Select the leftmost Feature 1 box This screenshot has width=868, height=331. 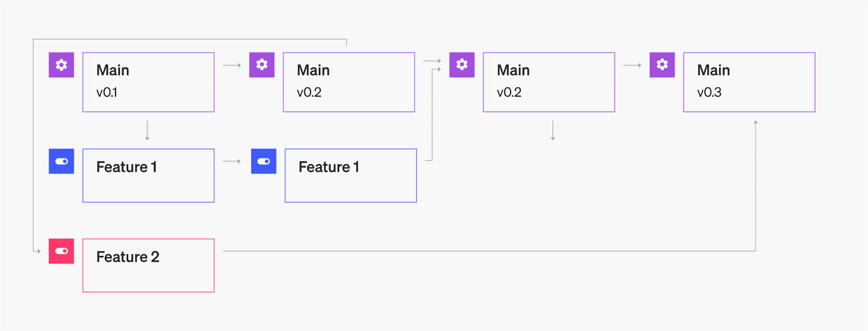[x=148, y=175]
